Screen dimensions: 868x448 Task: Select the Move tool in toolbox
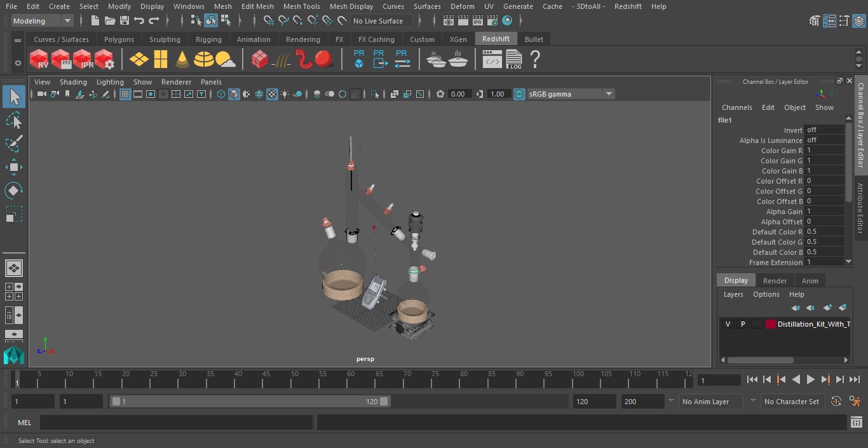pos(13,167)
